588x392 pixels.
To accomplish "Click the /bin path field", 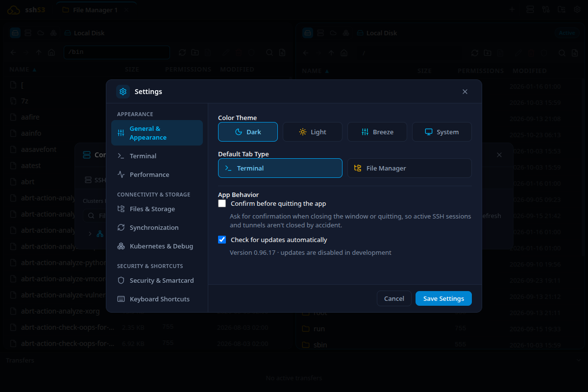I will (x=117, y=52).
